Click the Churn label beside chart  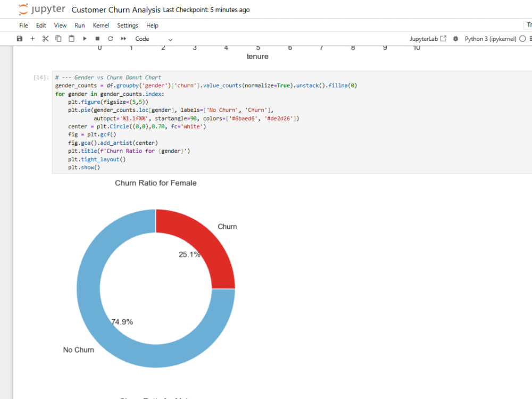(227, 227)
